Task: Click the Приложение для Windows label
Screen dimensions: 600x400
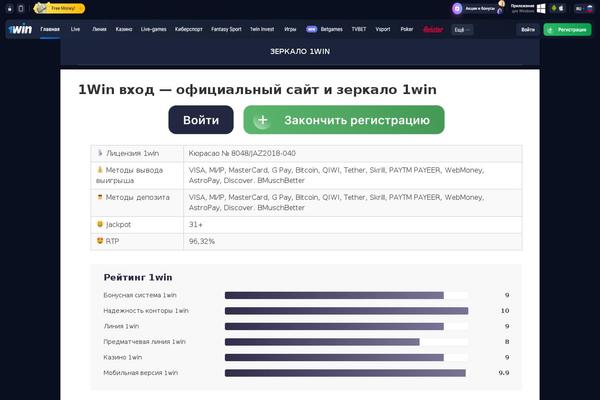Action: 522,8
